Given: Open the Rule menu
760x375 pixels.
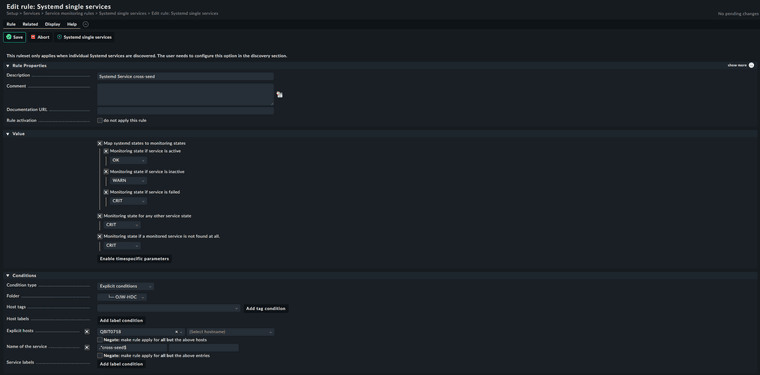Looking at the screenshot, I should click(11, 24).
